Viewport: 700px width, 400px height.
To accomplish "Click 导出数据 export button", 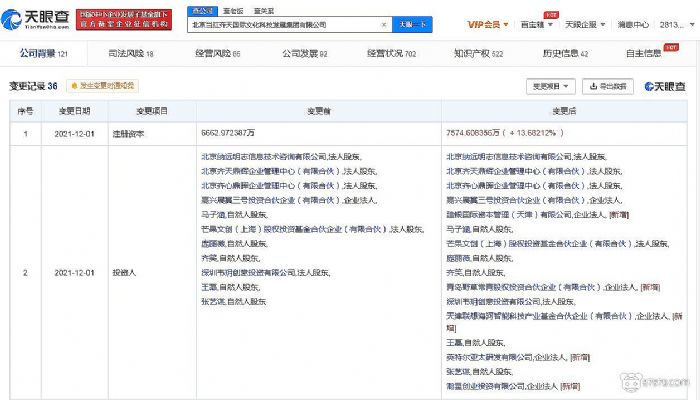I will [608, 86].
